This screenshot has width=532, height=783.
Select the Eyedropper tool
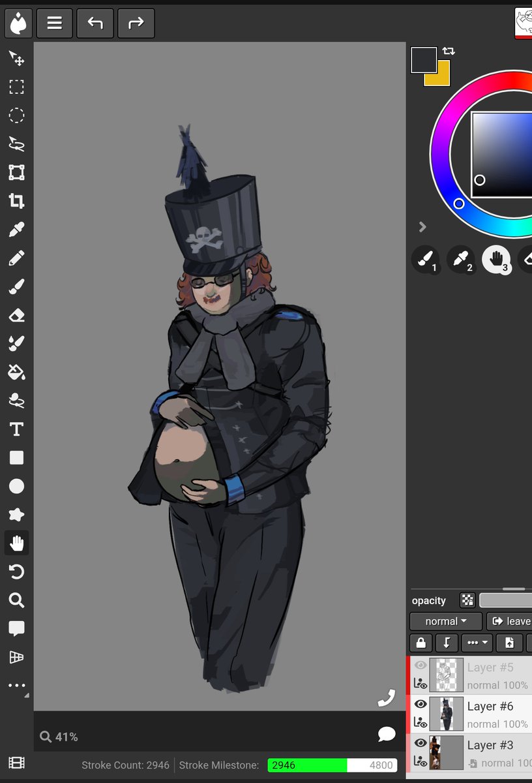(17, 230)
